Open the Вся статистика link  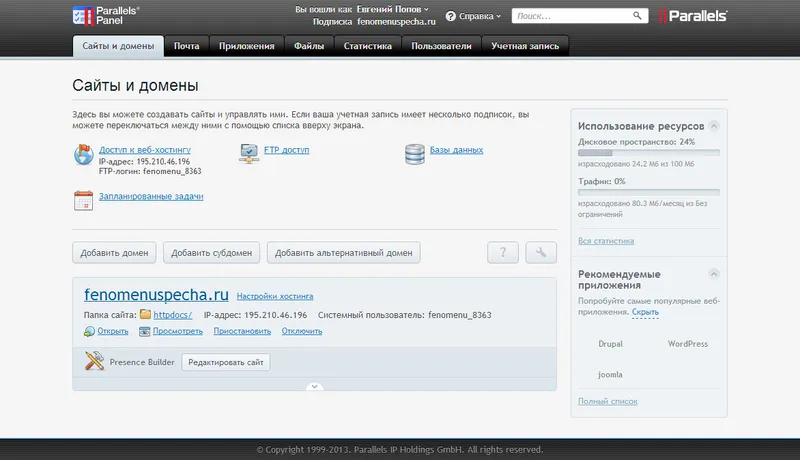point(606,241)
